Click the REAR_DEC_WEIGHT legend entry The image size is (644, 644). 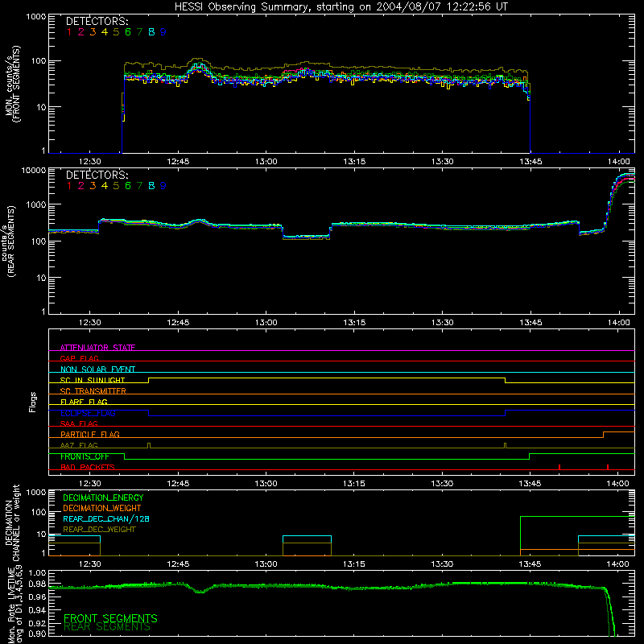99,530
